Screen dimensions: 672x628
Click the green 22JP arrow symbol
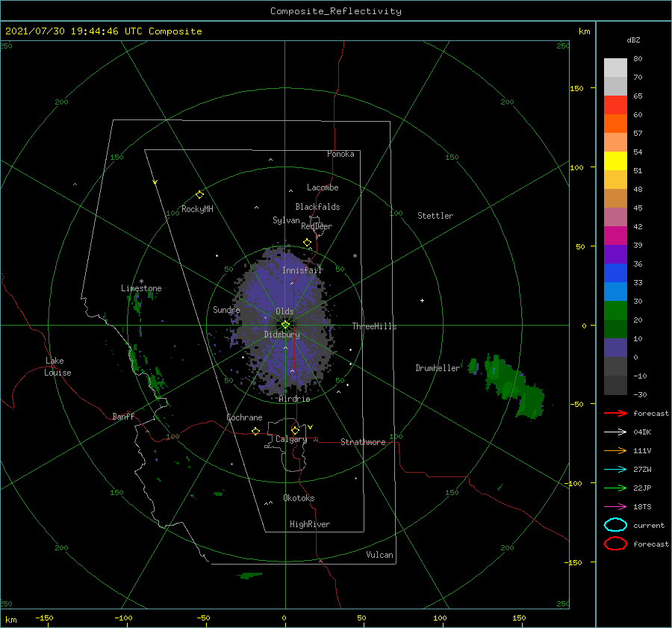pos(615,488)
